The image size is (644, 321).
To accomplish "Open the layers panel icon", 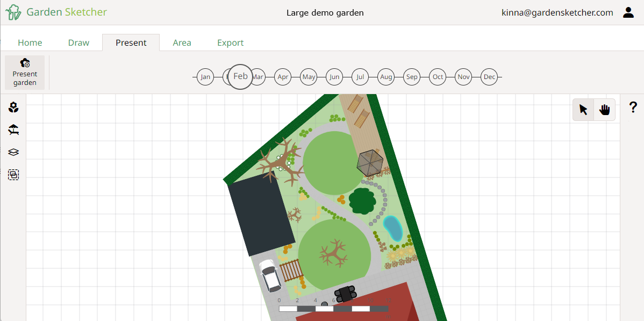I will (x=14, y=152).
